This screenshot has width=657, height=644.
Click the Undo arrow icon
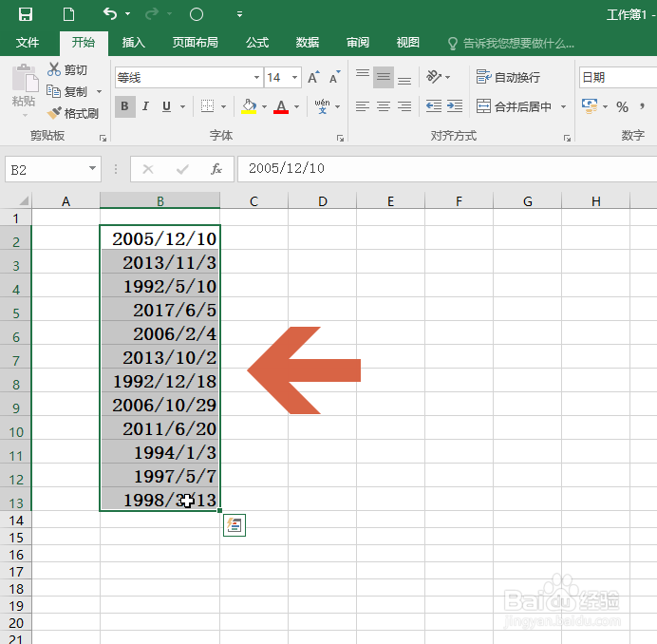pyautogui.click(x=110, y=14)
